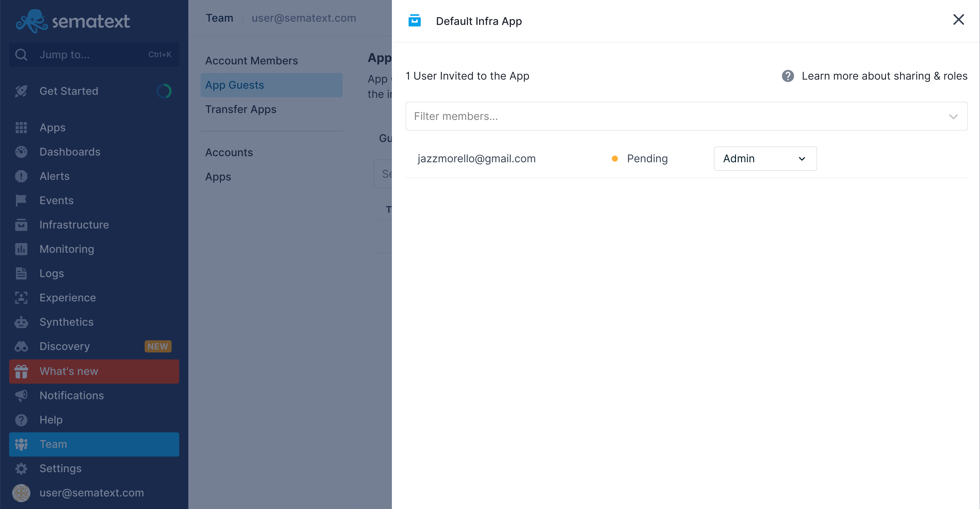Click the Pending status label
This screenshot has height=509, width=980.
click(x=647, y=159)
